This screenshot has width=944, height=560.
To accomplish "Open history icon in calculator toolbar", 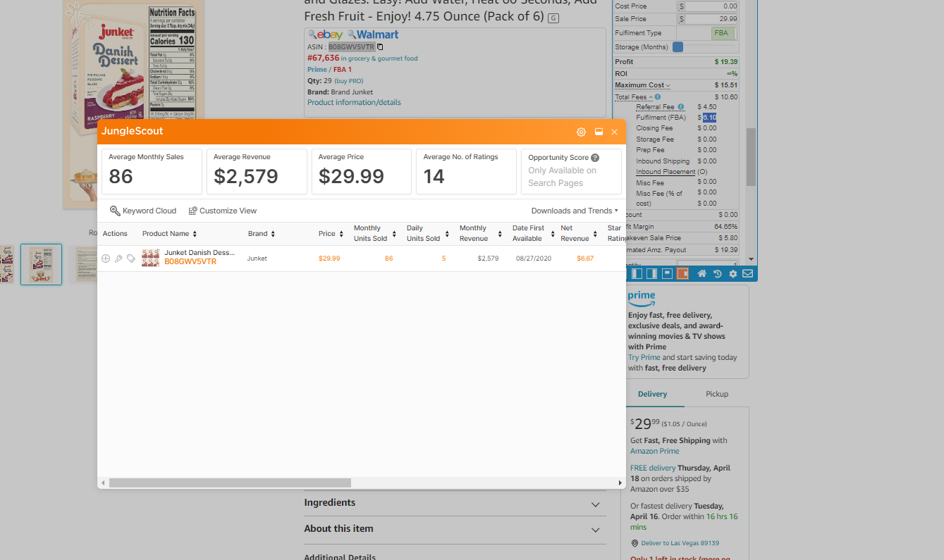I will pyautogui.click(x=718, y=273).
